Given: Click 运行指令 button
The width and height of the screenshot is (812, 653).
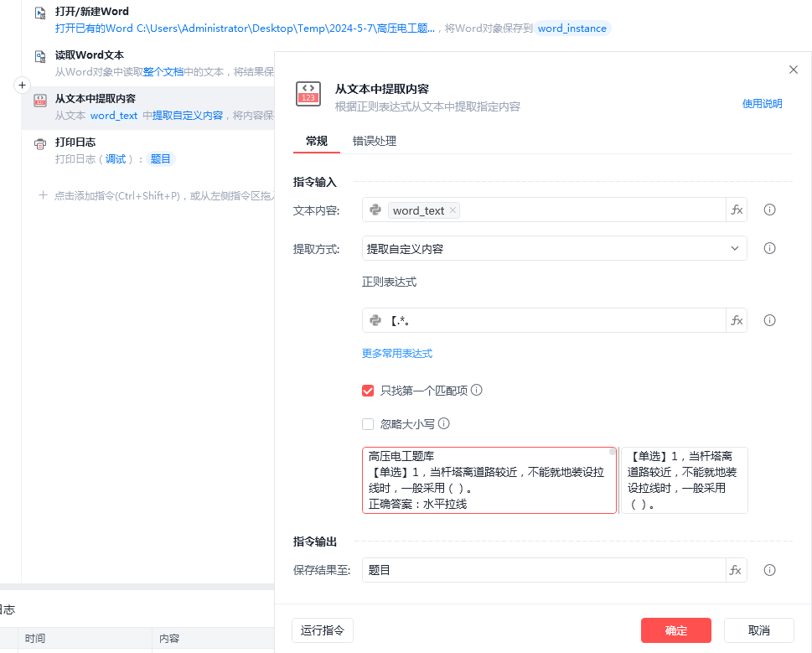Looking at the screenshot, I should click(323, 630).
